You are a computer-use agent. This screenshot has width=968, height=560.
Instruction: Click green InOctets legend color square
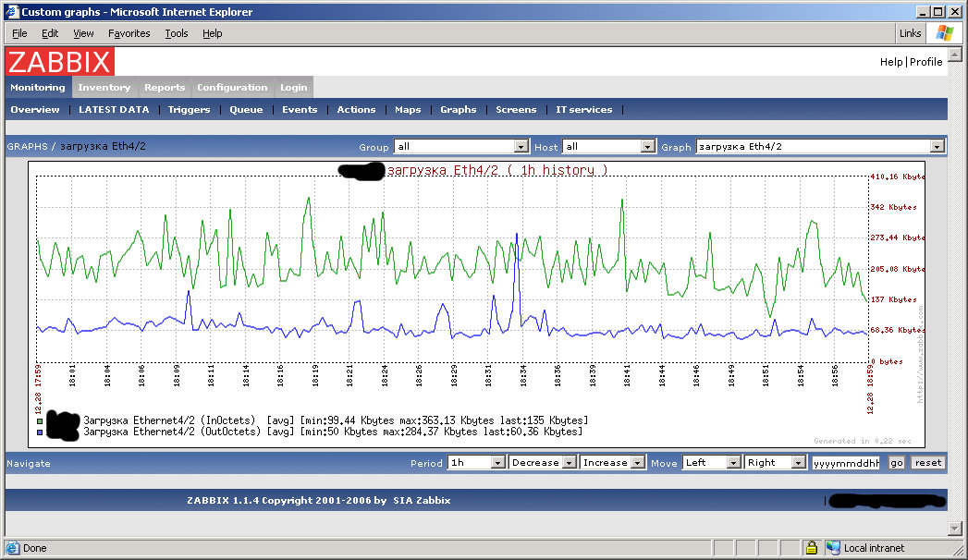[40, 421]
